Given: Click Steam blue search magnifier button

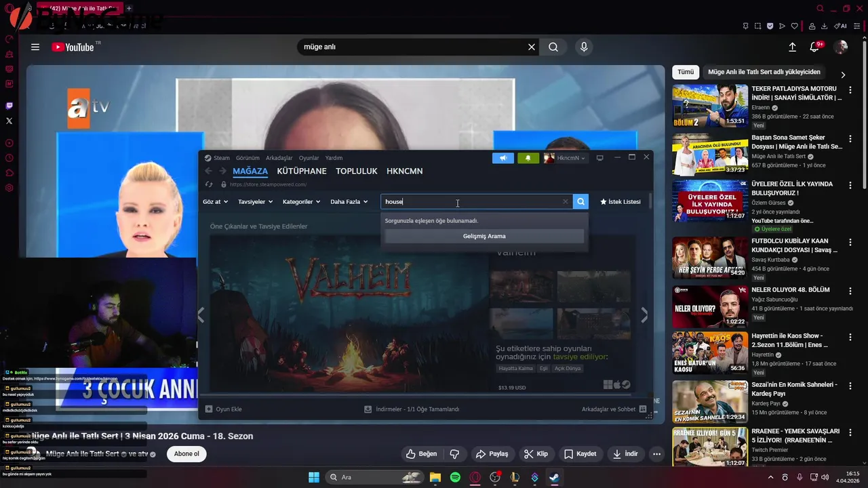Looking at the screenshot, I should 580,202.
